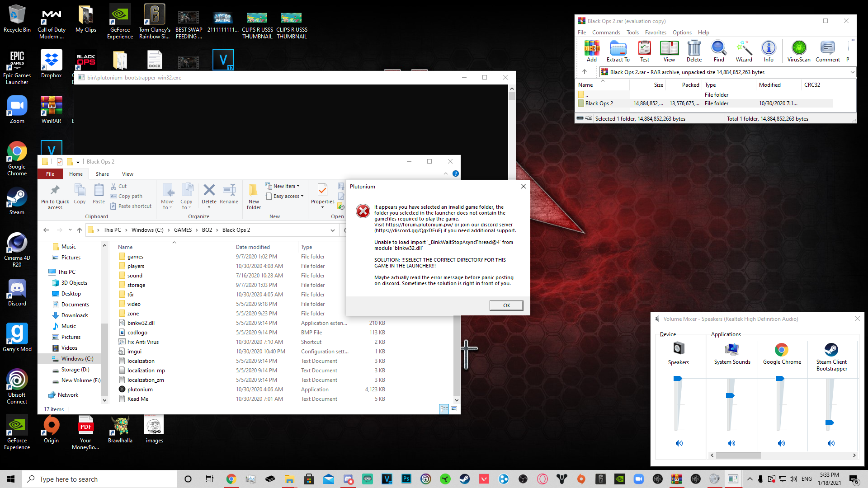Image resolution: width=868 pixels, height=488 pixels.
Task: Click the Rename icon in Explorer ribbon
Action: pyautogui.click(x=229, y=194)
